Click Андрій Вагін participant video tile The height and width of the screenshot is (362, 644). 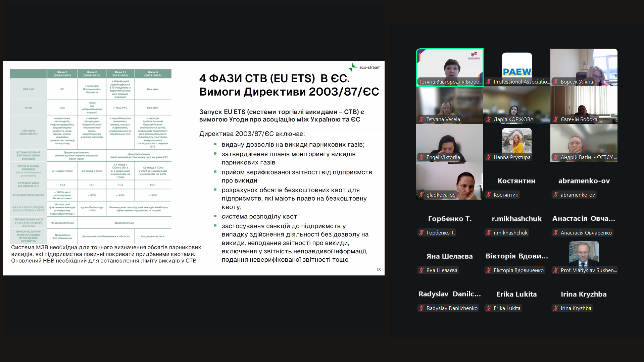pos(584,143)
